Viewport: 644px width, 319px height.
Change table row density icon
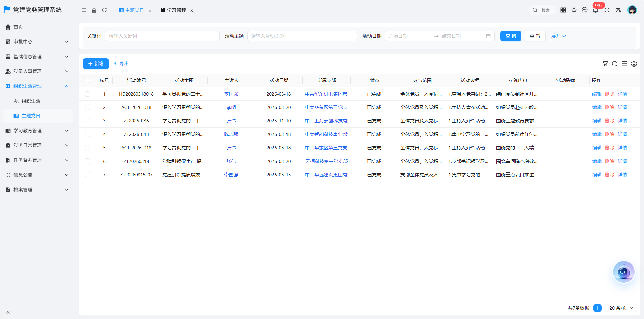[x=624, y=64]
